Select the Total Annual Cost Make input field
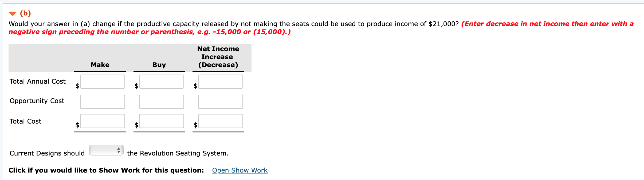This screenshot has width=644, height=180. [102, 81]
